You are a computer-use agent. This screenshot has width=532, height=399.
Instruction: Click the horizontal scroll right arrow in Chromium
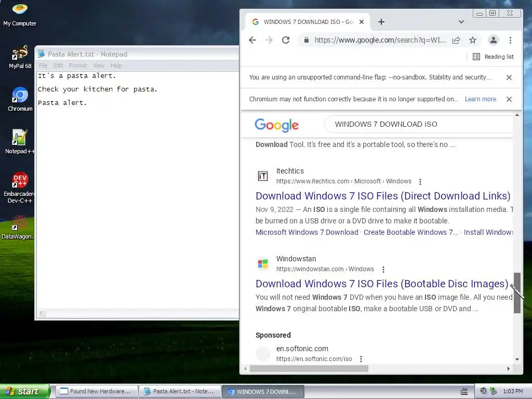click(x=508, y=368)
